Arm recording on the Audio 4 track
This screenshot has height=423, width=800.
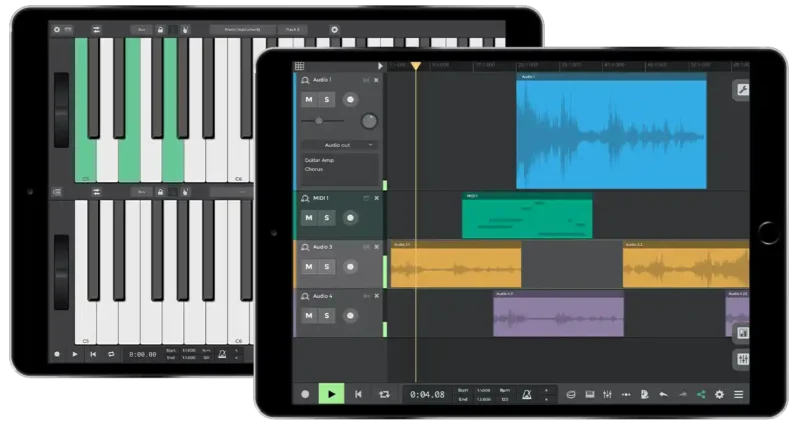point(350,316)
